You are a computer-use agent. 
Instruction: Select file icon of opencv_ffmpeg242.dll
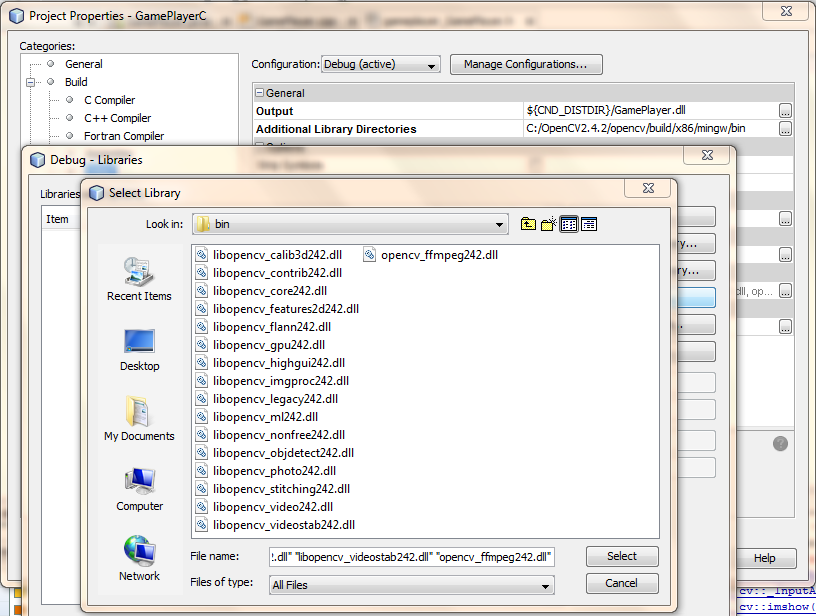point(369,255)
